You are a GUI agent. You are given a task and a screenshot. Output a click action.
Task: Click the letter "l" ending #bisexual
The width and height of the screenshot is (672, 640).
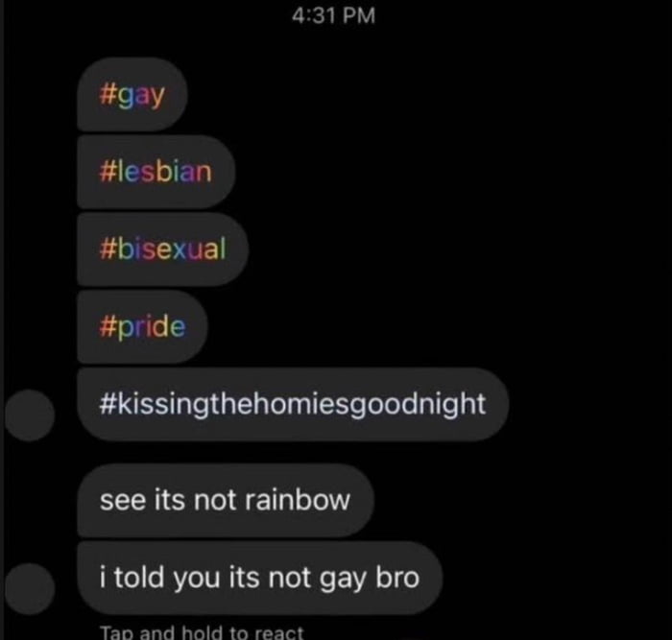(x=223, y=248)
